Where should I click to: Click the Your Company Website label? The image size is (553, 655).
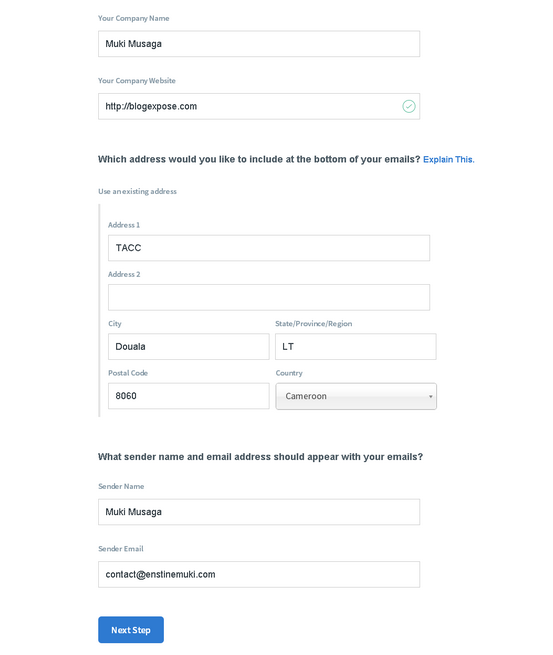pyautogui.click(x=137, y=81)
